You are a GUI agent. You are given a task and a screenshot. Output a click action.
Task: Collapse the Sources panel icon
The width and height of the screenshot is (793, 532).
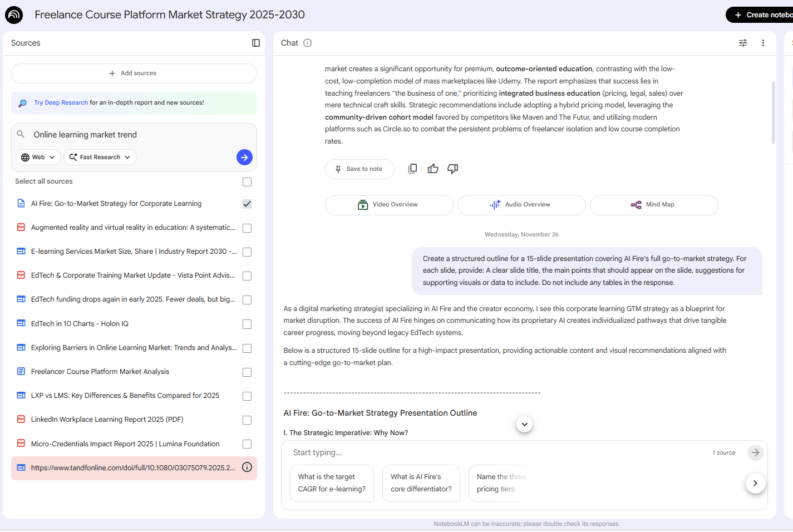tap(256, 43)
